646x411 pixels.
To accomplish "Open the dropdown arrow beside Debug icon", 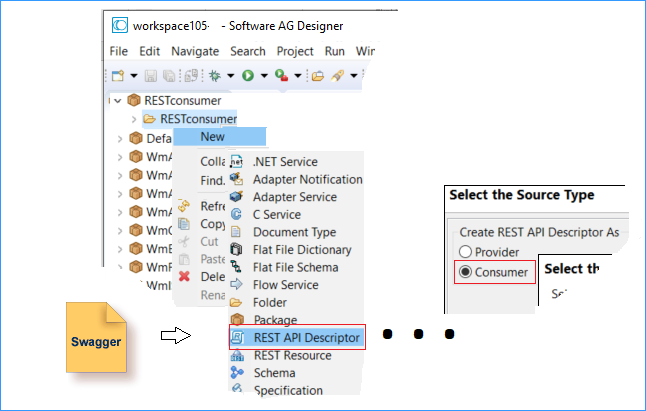I will [x=231, y=76].
